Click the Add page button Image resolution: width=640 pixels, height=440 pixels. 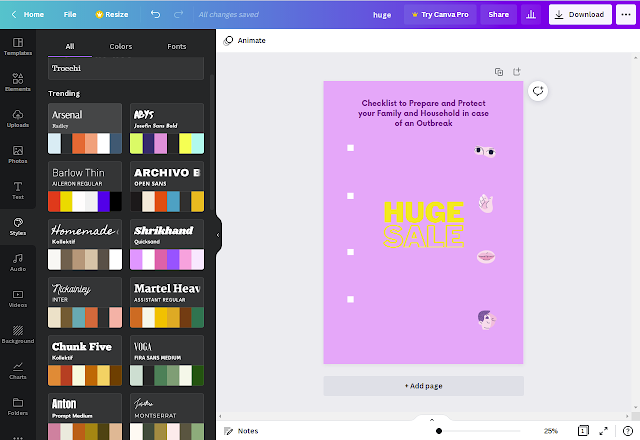click(x=423, y=386)
